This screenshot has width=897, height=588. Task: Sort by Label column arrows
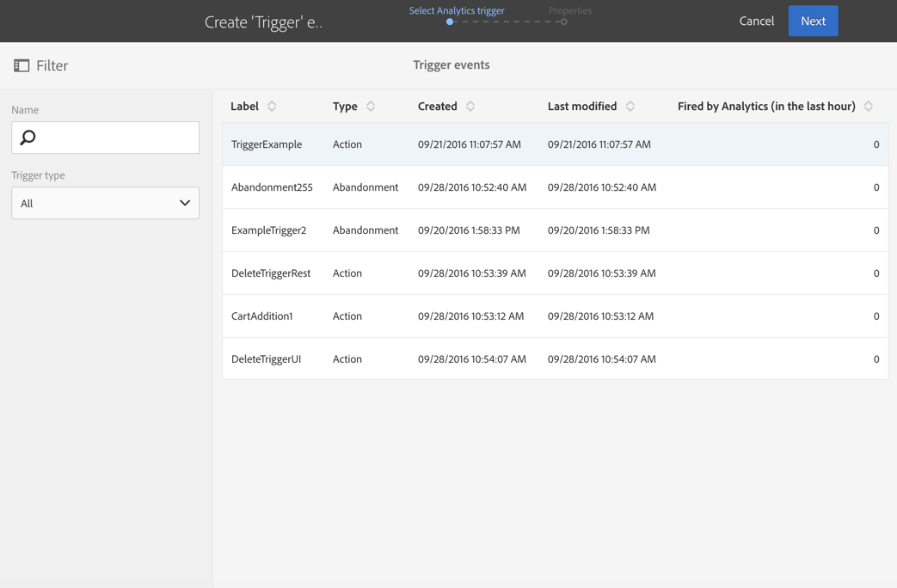tap(272, 107)
